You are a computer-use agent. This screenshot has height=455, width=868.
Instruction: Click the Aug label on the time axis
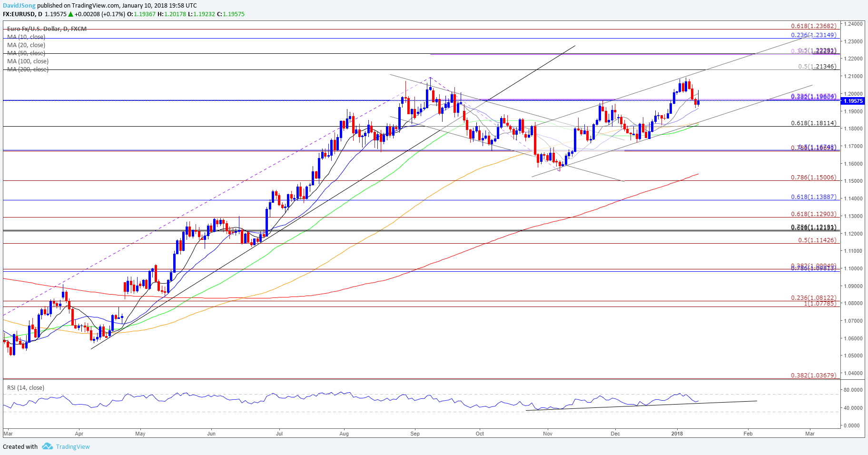[x=344, y=434]
